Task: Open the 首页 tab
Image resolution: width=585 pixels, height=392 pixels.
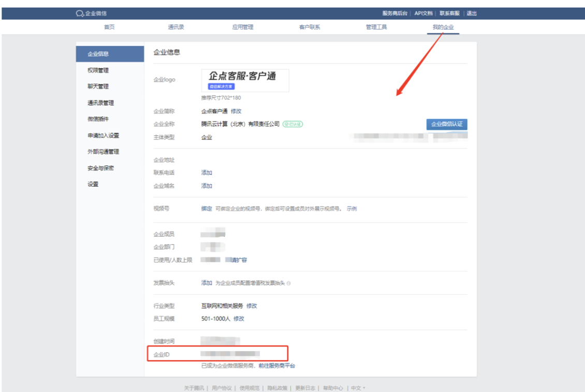Action: [x=109, y=27]
